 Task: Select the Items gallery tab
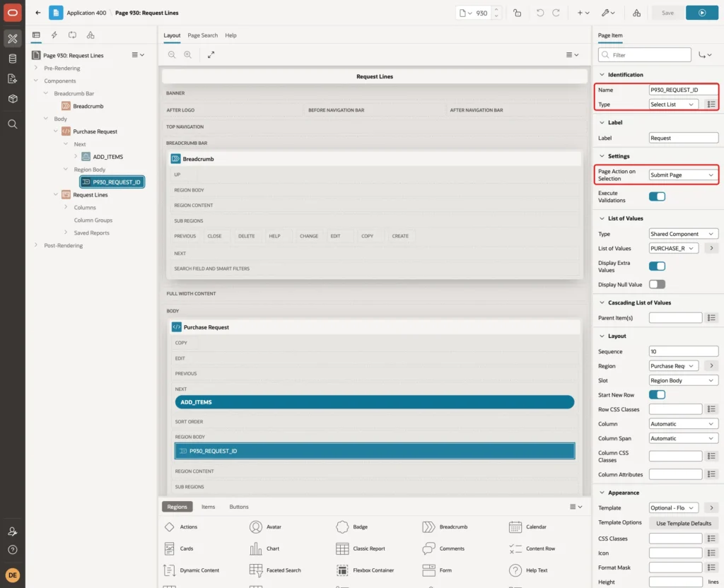coord(209,507)
